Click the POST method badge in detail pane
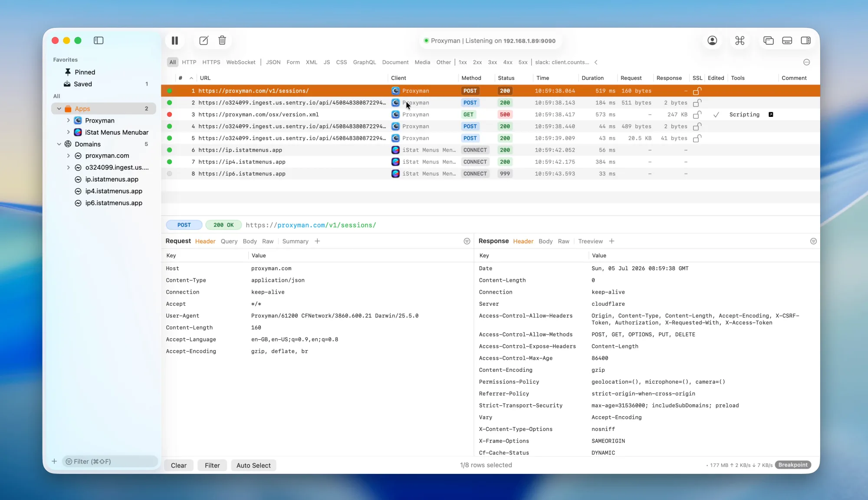The height and width of the screenshot is (500, 868). tap(184, 225)
